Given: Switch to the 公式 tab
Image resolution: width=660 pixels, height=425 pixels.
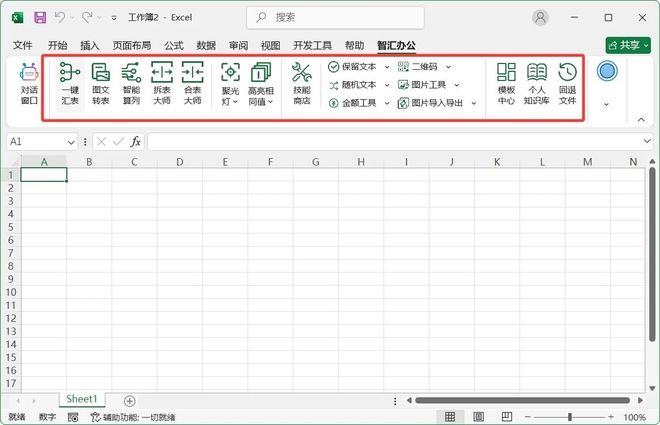Looking at the screenshot, I should coord(173,45).
